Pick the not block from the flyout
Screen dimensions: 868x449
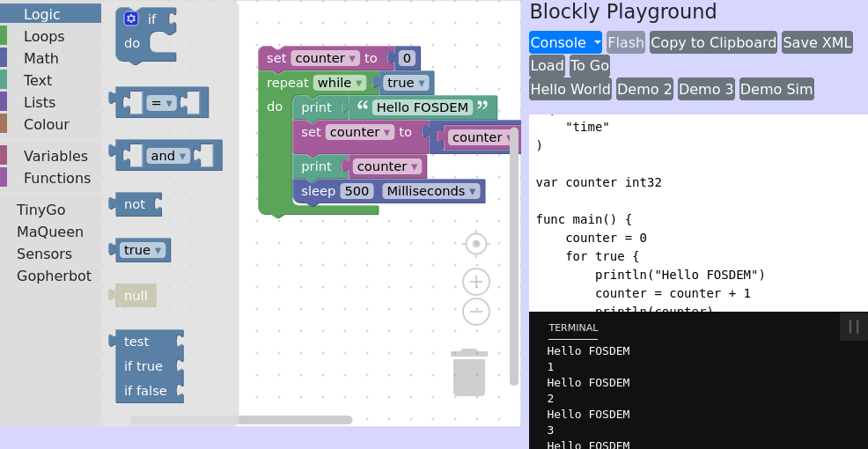(x=136, y=204)
